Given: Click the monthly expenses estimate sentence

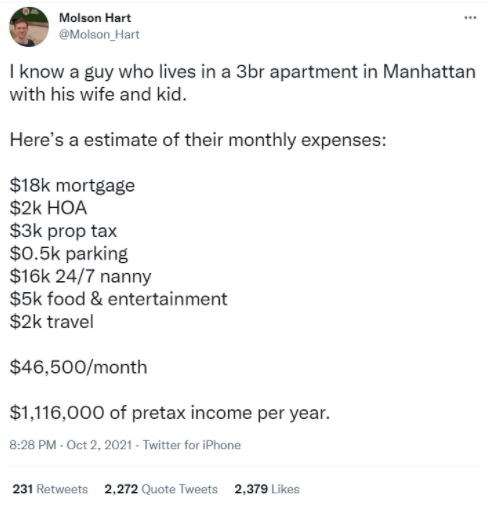Looking at the screenshot, I should tap(198, 140).
